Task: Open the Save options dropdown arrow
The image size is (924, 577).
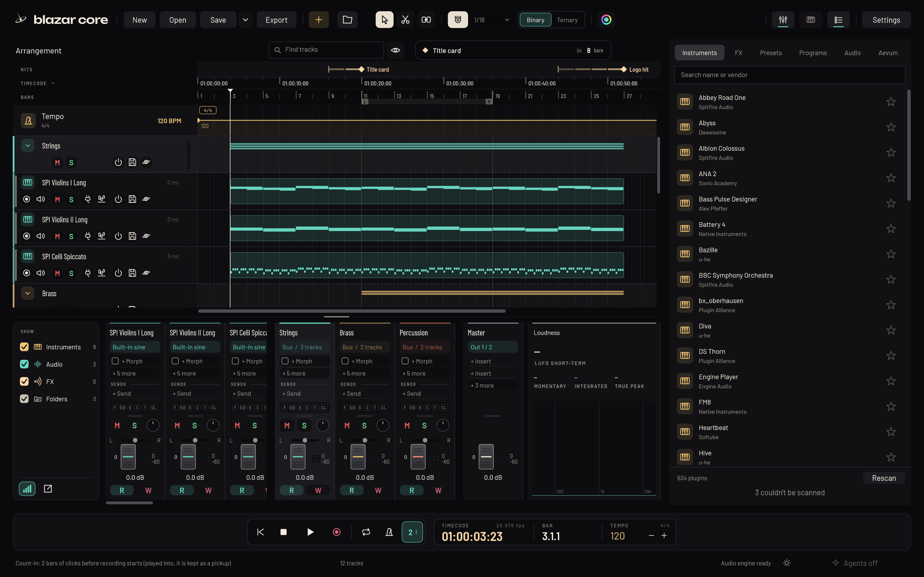Action: [x=245, y=20]
